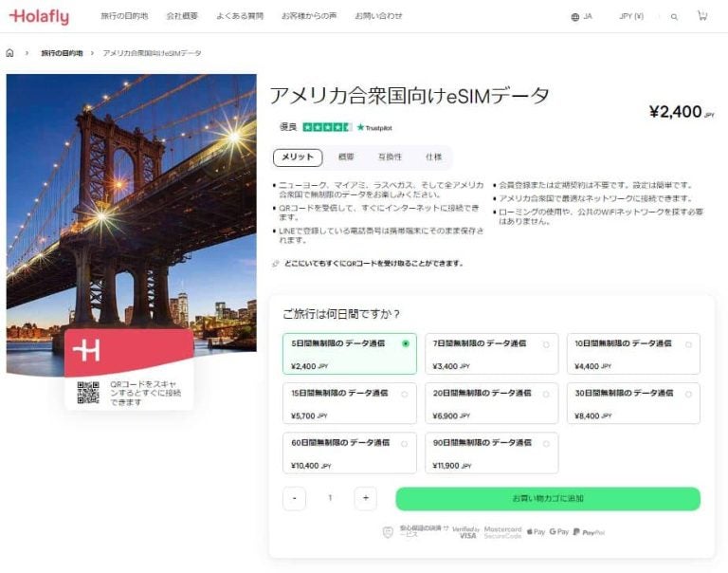This screenshot has width=728, height=573.
Task: Select the 90日間無制限 plan at ¥11,900
Action: pos(492,453)
